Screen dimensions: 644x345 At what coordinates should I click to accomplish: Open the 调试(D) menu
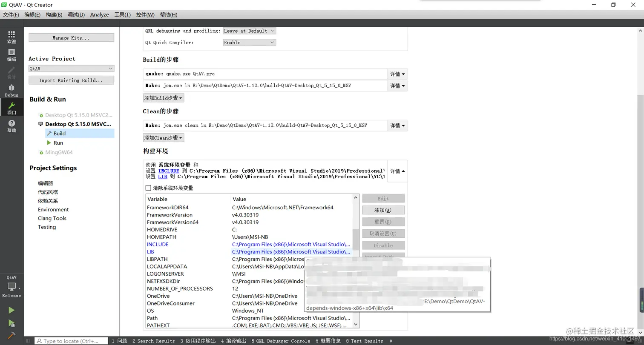click(76, 14)
